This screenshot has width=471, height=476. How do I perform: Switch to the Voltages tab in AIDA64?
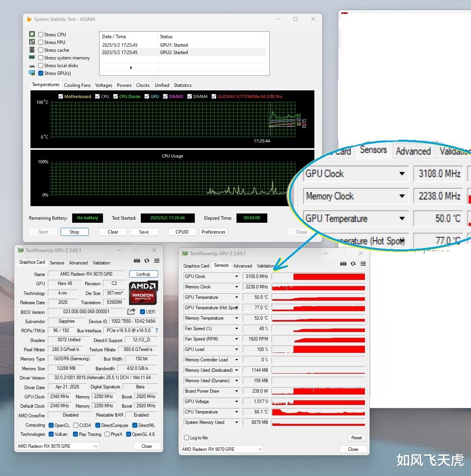[x=104, y=85]
